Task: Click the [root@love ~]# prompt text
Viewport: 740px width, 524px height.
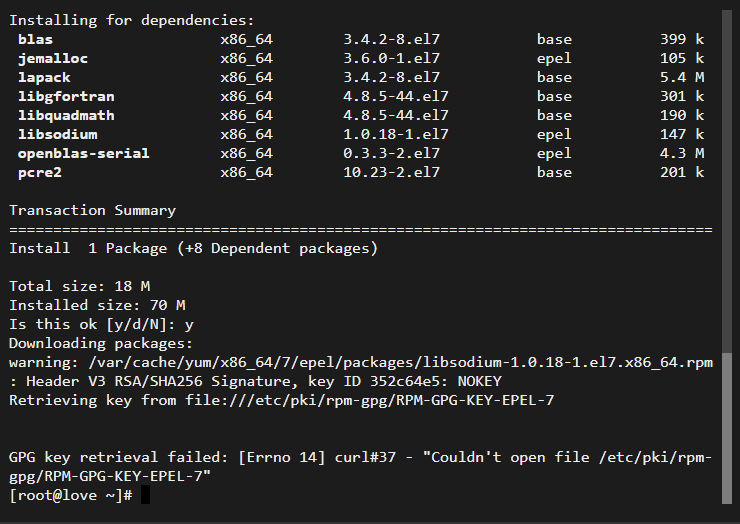Action: click(x=71, y=495)
